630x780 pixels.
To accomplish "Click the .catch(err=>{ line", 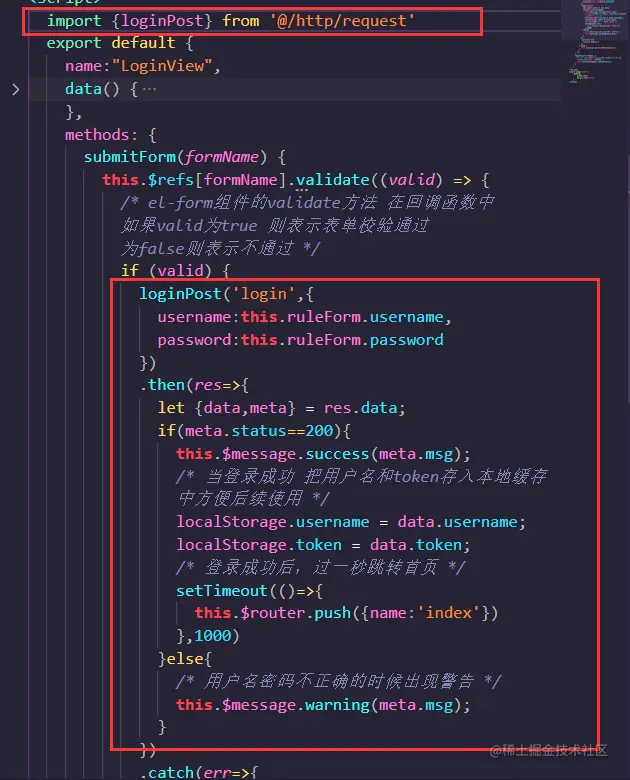I will [199, 772].
